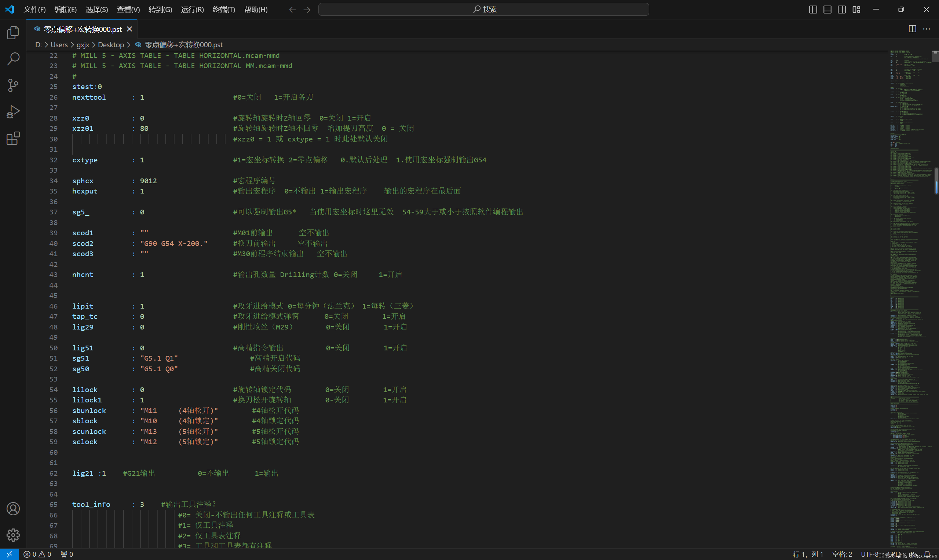The width and height of the screenshot is (939, 560).
Task: Click the "G5.1 Q1" string
Action: [159, 358]
